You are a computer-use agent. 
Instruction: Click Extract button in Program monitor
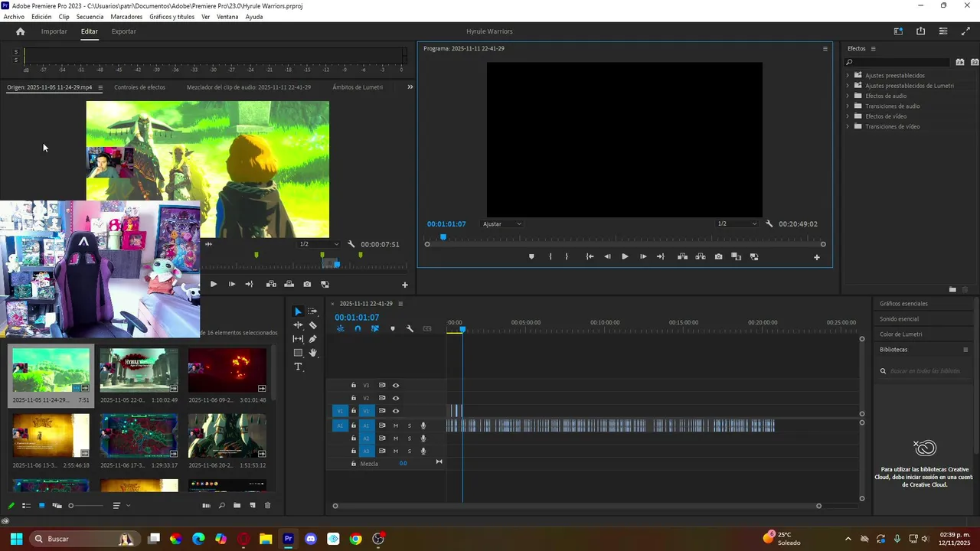point(700,256)
